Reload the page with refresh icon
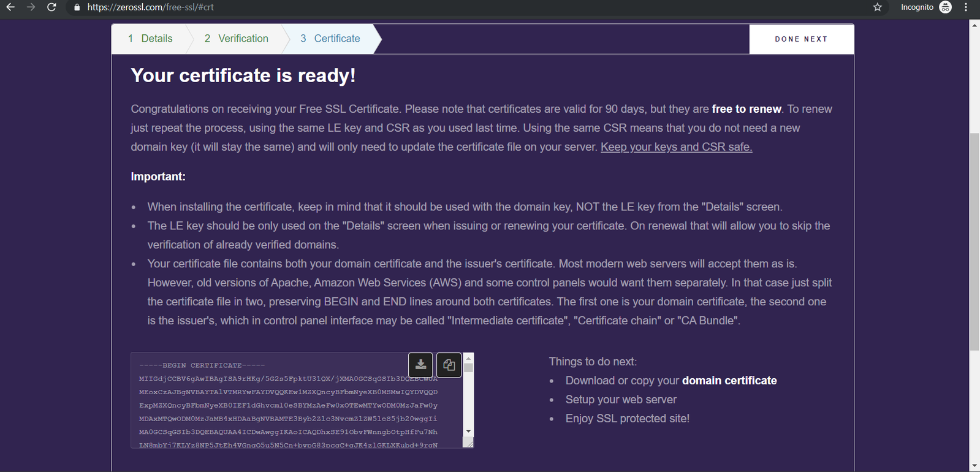This screenshot has height=472, width=980. point(52,7)
